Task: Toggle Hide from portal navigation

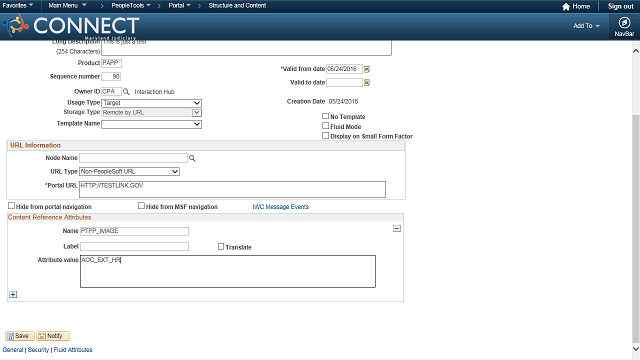Action: [11, 206]
